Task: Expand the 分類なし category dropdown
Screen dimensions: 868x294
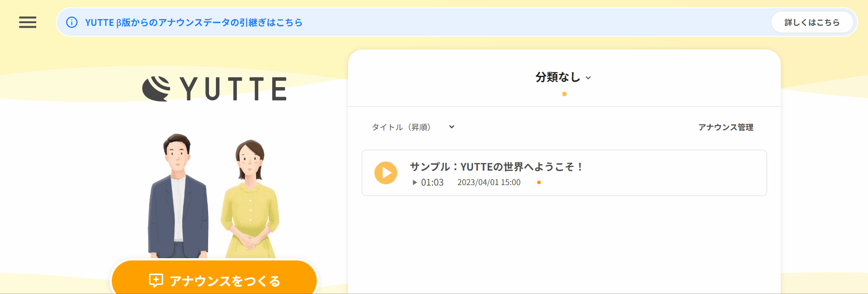Action: point(558,77)
